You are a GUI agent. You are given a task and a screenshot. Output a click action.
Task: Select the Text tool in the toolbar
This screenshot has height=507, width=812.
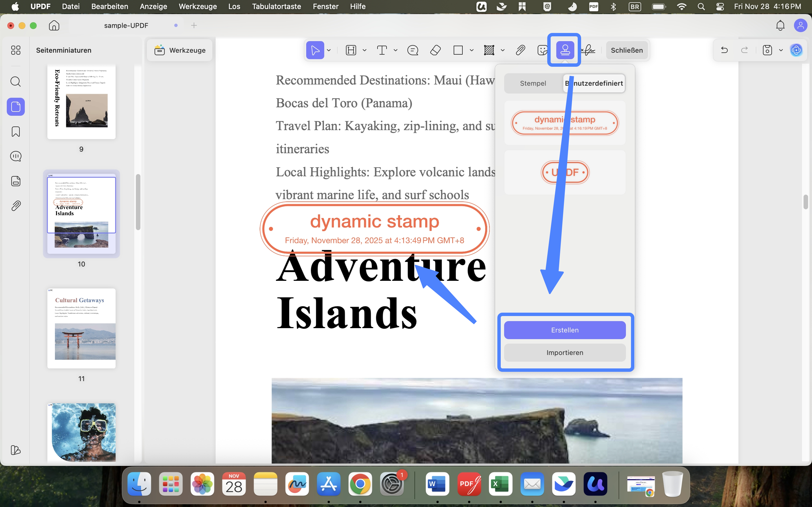[383, 50]
